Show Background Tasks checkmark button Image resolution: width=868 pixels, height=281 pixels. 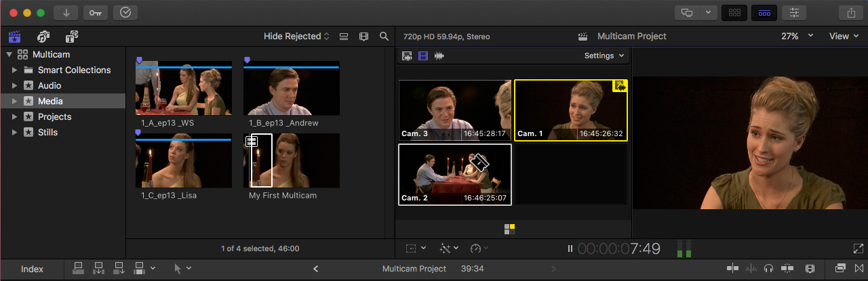tap(125, 12)
